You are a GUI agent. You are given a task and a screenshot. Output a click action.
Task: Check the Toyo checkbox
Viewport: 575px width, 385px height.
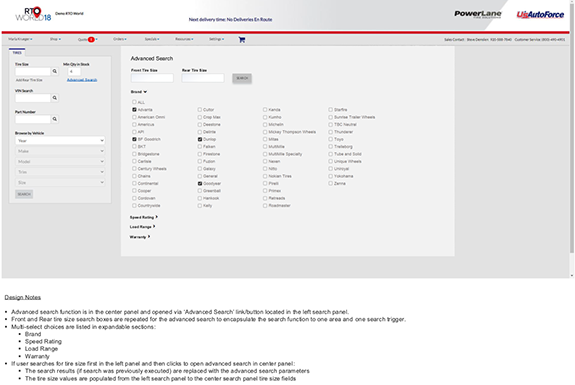pos(330,139)
